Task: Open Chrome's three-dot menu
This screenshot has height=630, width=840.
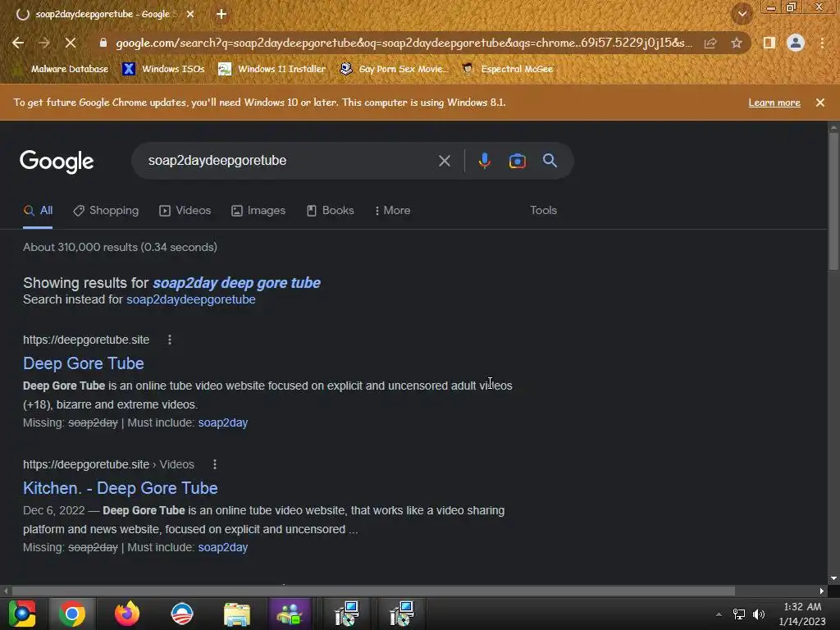Action: (822, 43)
